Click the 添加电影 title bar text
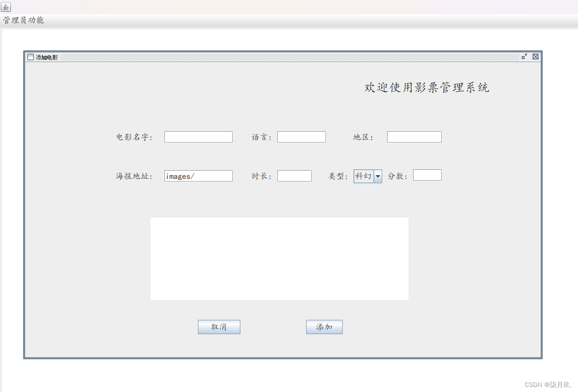The image size is (578, 392). click(x=47, y=57)
